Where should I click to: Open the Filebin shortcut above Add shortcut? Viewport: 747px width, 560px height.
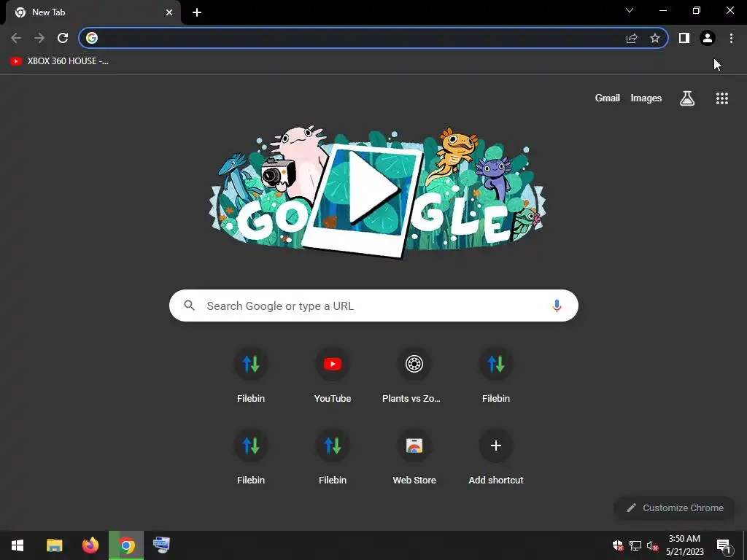click(496, 376)
